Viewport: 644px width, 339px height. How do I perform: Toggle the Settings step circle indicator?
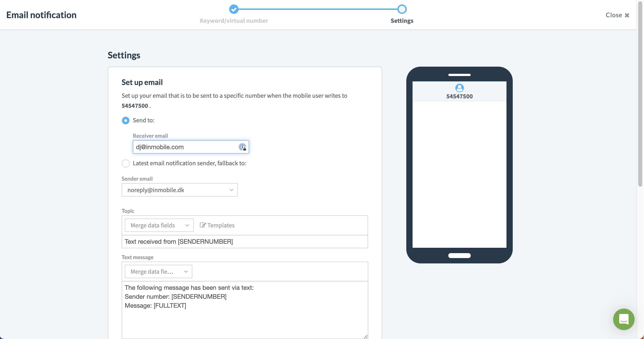402,8
